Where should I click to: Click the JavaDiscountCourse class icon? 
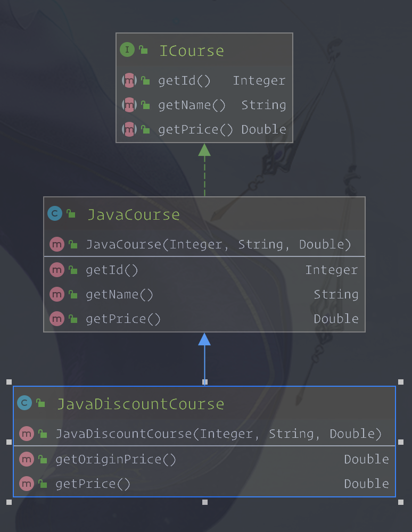click(24, 403)
